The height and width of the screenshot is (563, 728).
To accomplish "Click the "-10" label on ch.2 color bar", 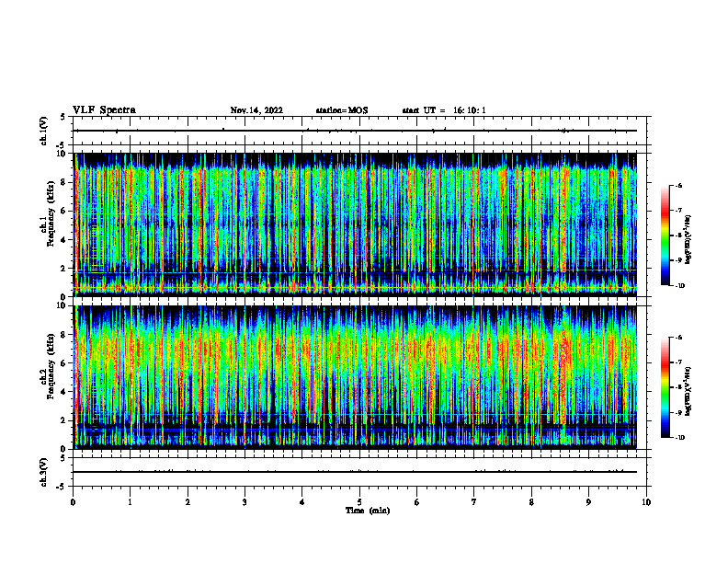I will pos(679,437).
